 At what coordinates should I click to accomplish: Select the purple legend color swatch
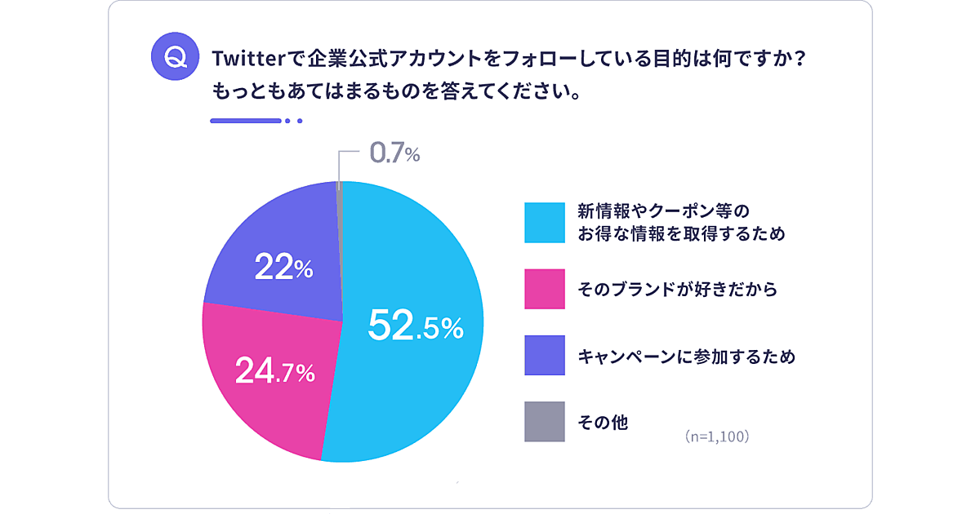[x=545, y=356]
